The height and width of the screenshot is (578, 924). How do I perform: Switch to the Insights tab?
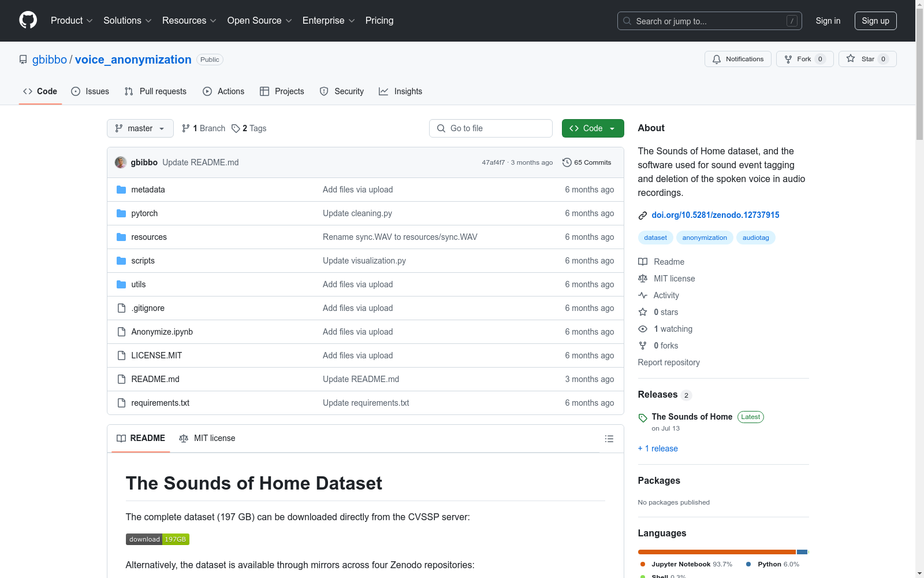click(x=401, y=91)
